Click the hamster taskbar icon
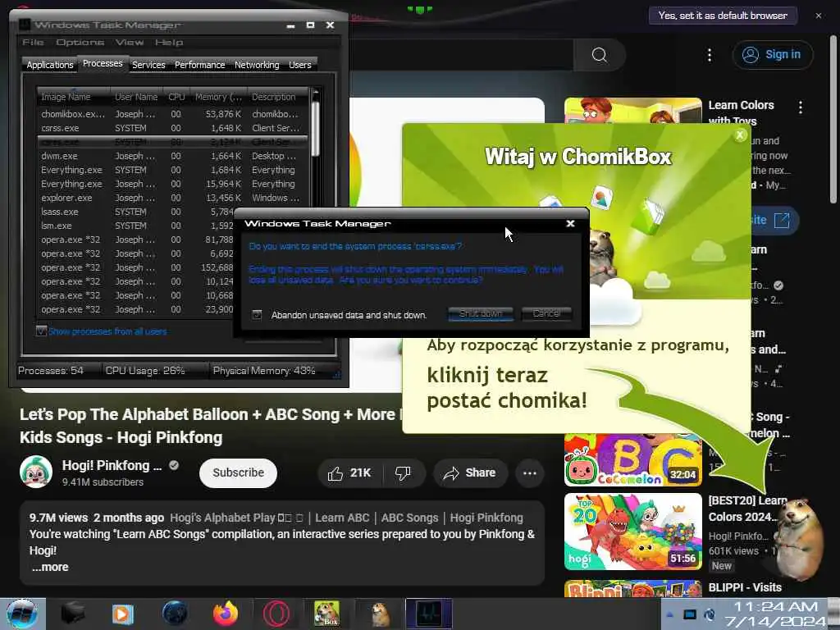This screenshot has height=630, width=840. (380, 614)
